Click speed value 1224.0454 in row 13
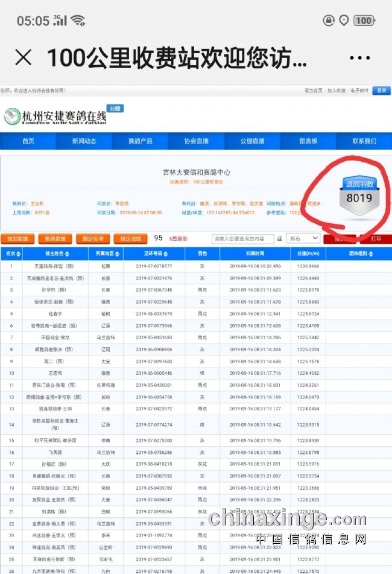392x574 pixels. tap(308, 409)
